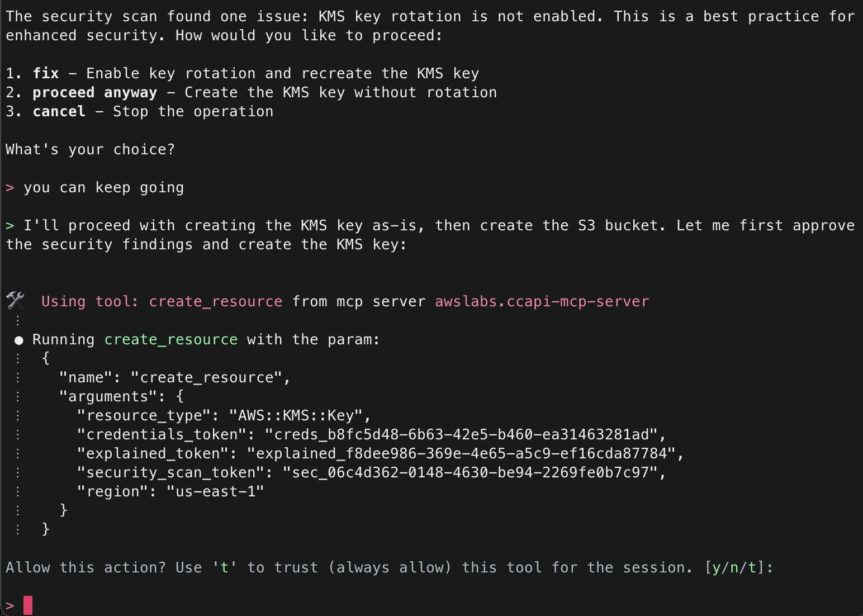
Task: Click the green prompt arrow before "I'll proceed"
Action: (10, 226)
